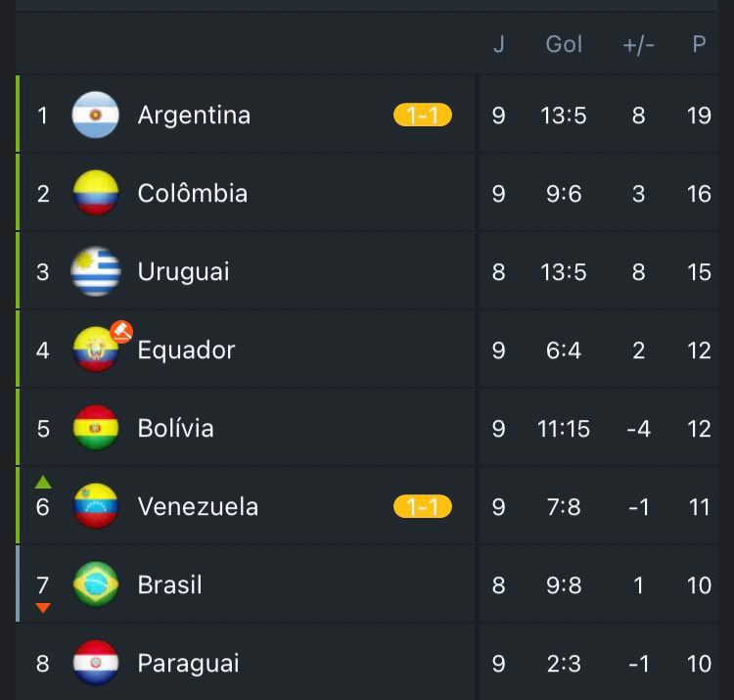Sort by the Gol column header
Screen dimensions: 734x700
[564, 44]
